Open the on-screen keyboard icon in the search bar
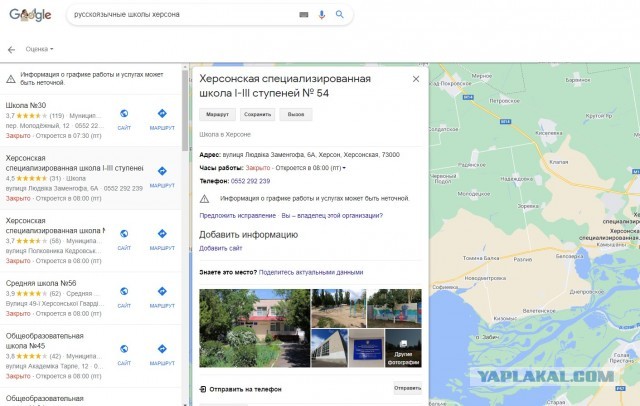The width and height of the screenshot is (640, 406). (304, 15)
